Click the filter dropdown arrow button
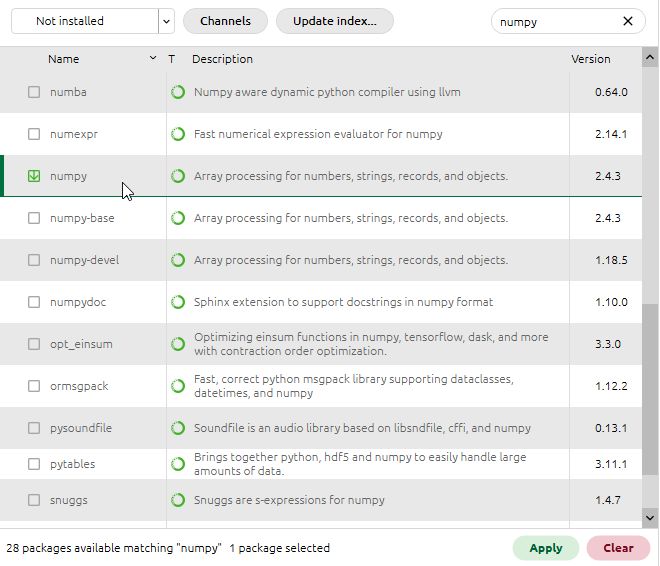 pos(167,21)
